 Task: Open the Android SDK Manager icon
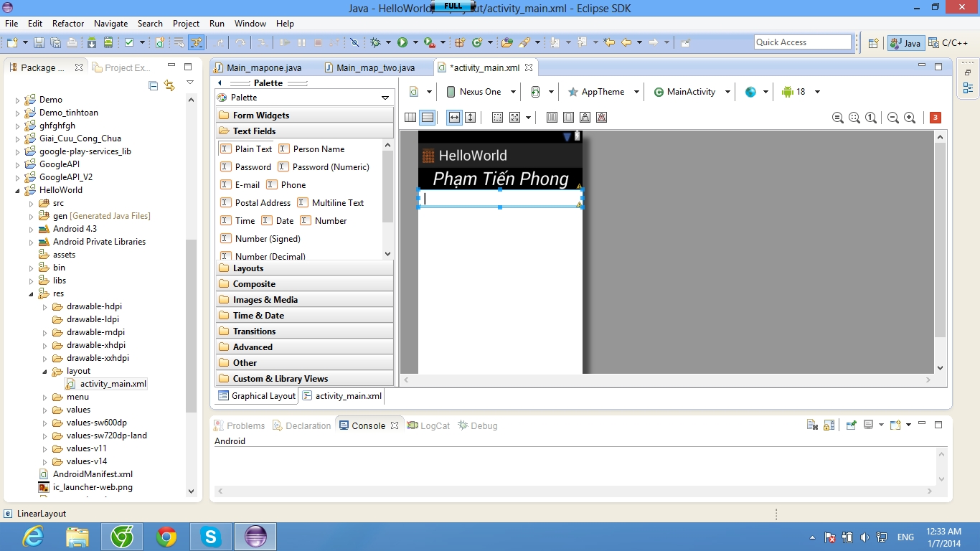pos(92,42)
